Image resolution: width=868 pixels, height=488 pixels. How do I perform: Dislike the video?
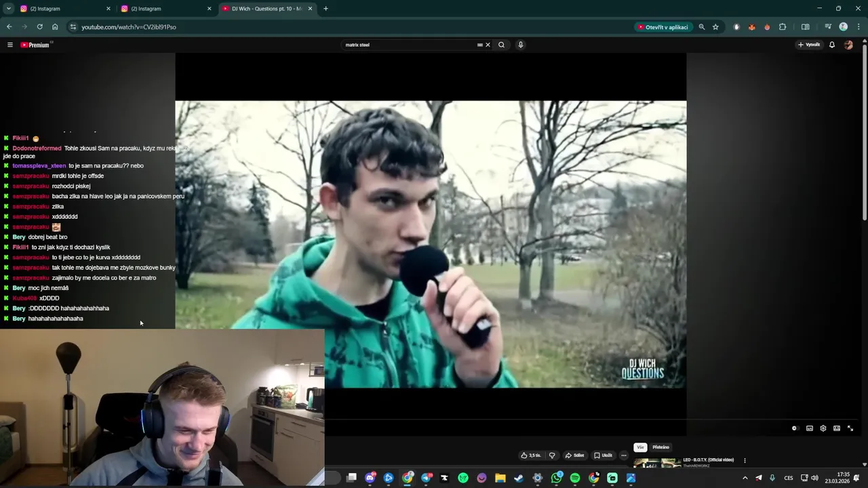tap(552, 455)
